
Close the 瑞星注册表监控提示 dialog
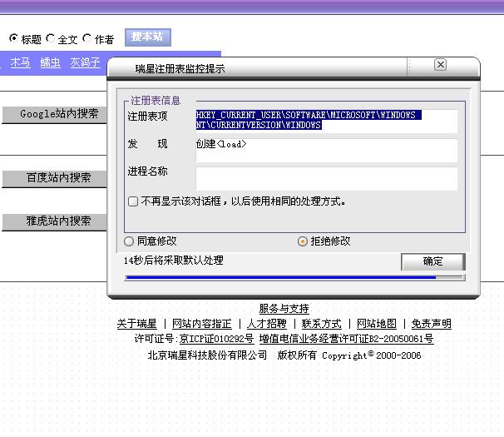coord(440,65)
